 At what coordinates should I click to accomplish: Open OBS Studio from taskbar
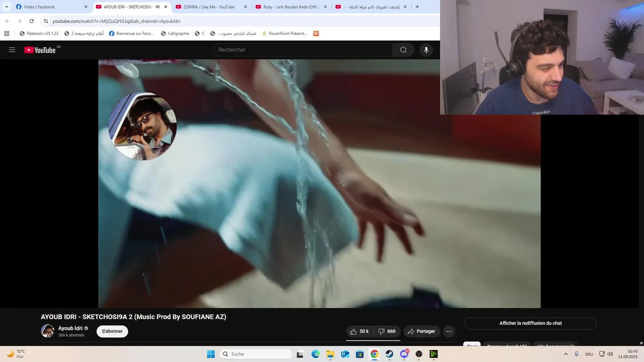pyautogui.click(x=419, y=354)
